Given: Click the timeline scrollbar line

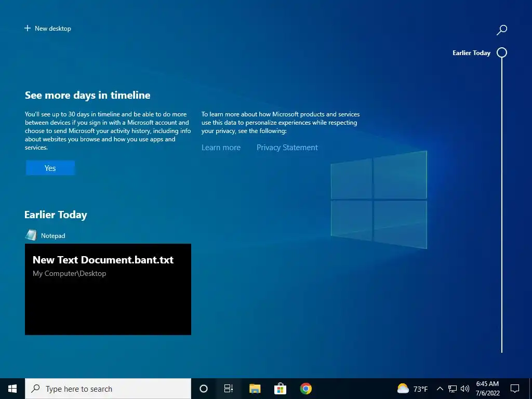Looking at the screenshot, I should [x=502, y=205].
